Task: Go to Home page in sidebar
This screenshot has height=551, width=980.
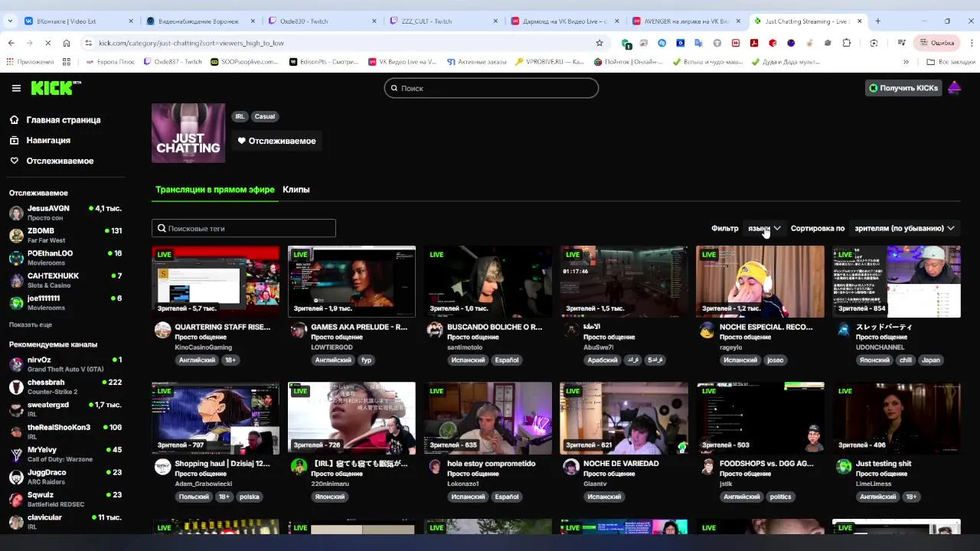Action: pos(63,120)
